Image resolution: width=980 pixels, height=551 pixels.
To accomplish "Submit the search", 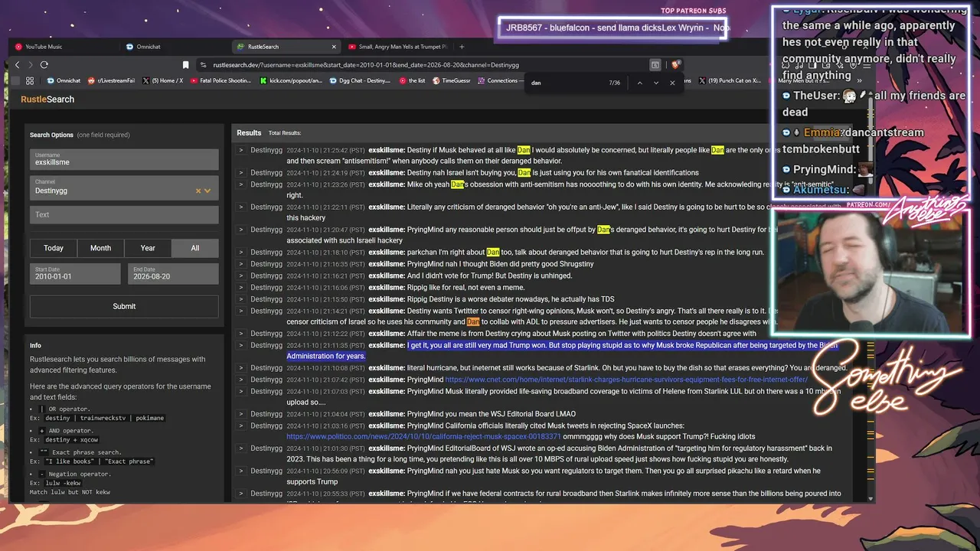I will [x=124, y=306].
